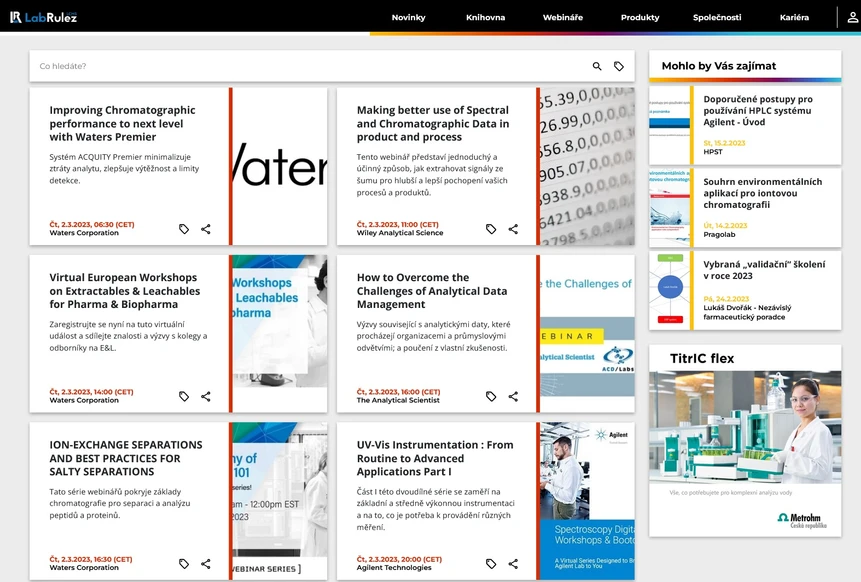Screen dimensions: 861x582
Task: Open the Novinky menu
Action: click(x=408, y=18)
